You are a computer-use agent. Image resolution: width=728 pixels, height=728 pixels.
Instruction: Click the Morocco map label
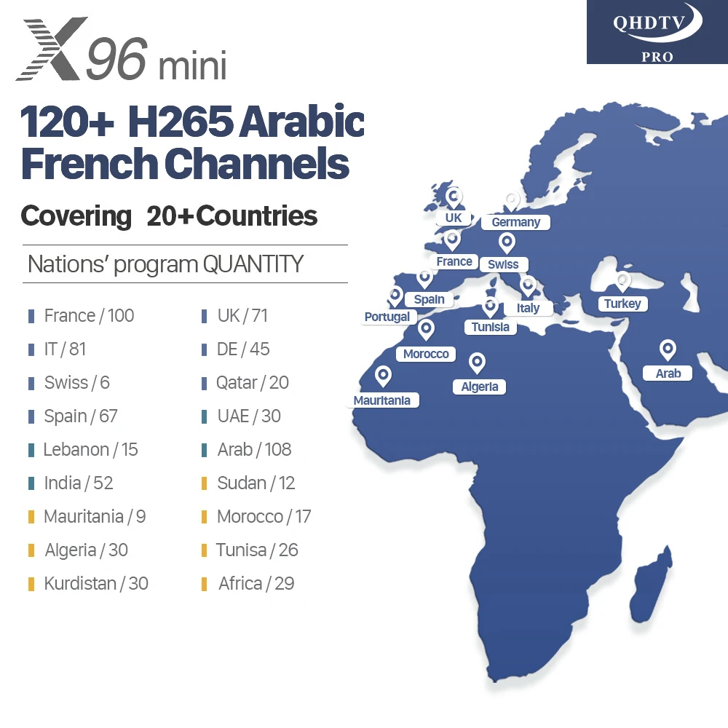coord(426,355)
